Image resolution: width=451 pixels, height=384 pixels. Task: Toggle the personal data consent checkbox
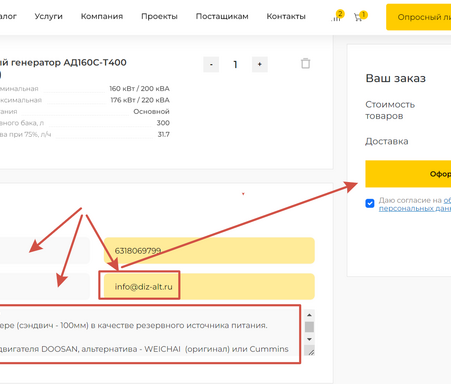pos(370,203)
